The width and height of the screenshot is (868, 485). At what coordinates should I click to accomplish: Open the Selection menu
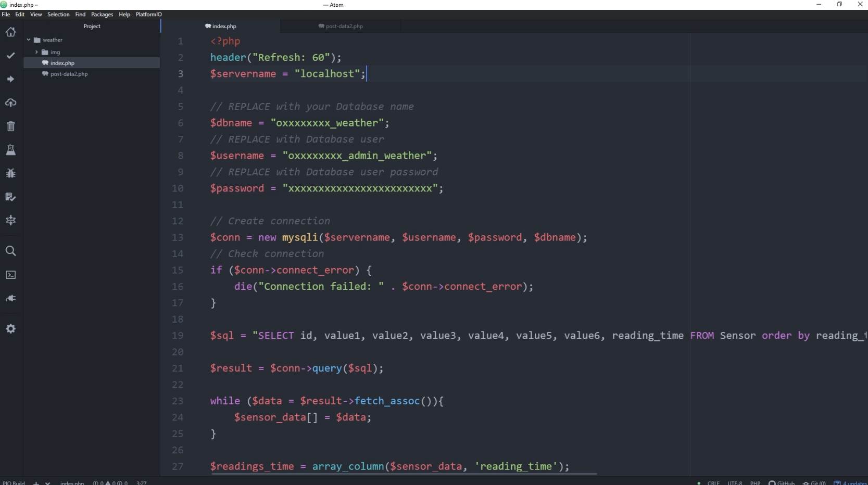pyautogui.click(x=58, y=15)
